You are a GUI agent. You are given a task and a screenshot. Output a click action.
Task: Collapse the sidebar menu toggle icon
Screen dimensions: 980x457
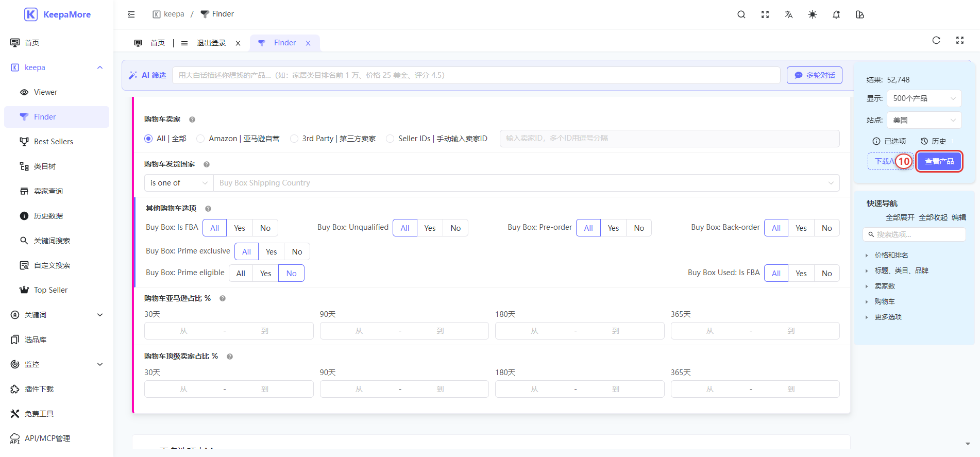click(131, 14)
